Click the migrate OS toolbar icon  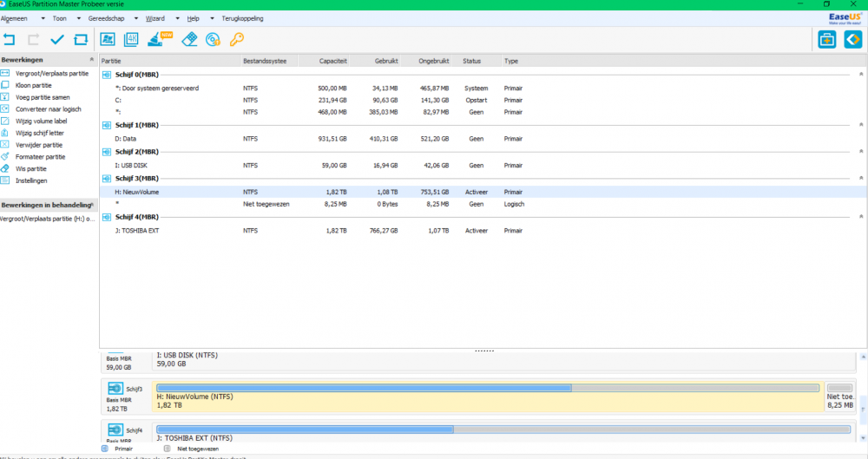(108, 39)
